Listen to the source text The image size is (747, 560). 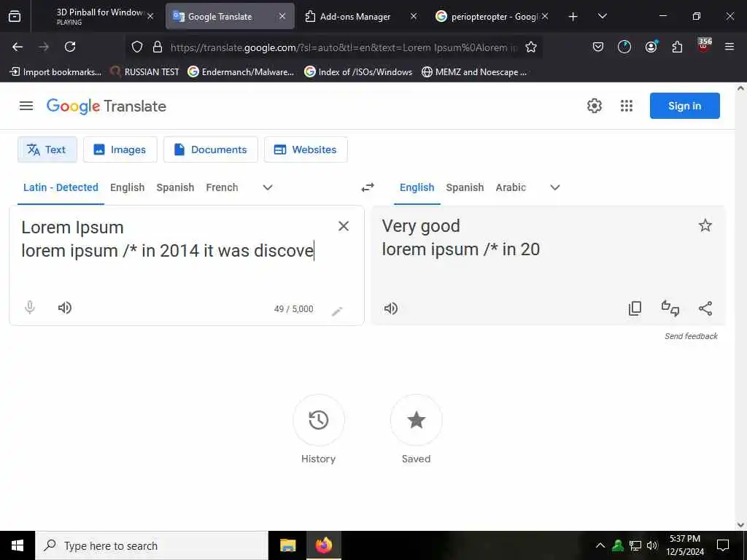65,308
